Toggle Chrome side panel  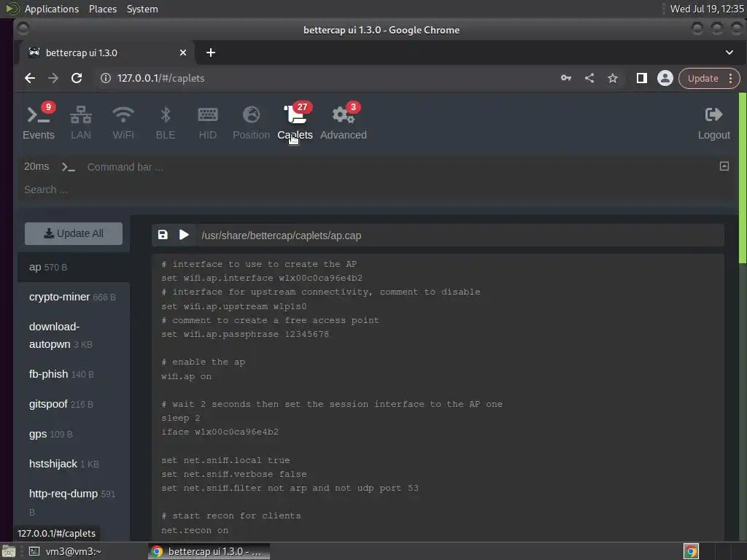point(642,78)
